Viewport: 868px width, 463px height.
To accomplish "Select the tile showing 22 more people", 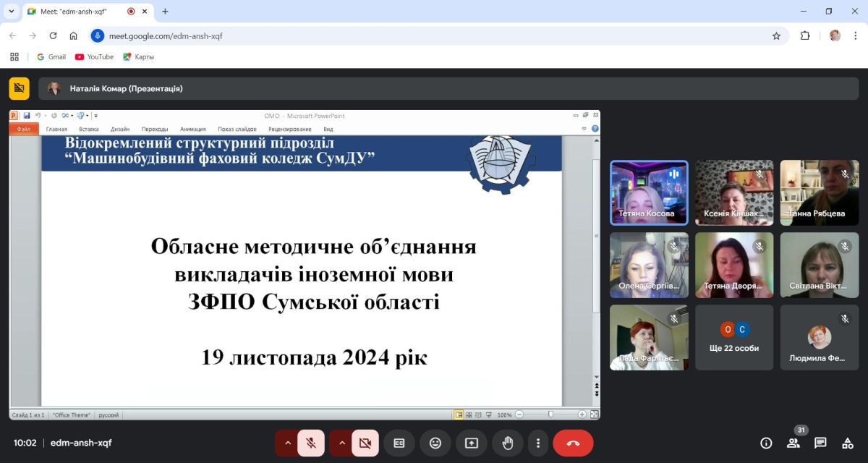I will pyautogui.click(x=734, y=337).
